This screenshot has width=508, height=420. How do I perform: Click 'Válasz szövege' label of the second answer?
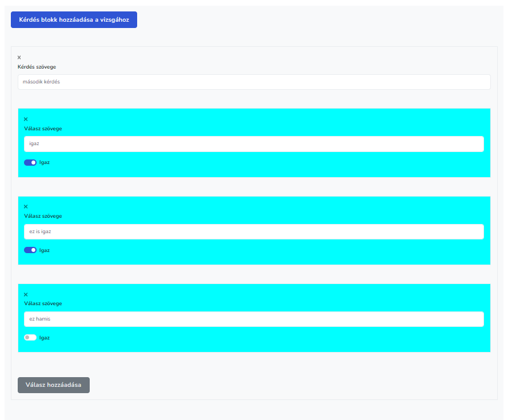43,216
